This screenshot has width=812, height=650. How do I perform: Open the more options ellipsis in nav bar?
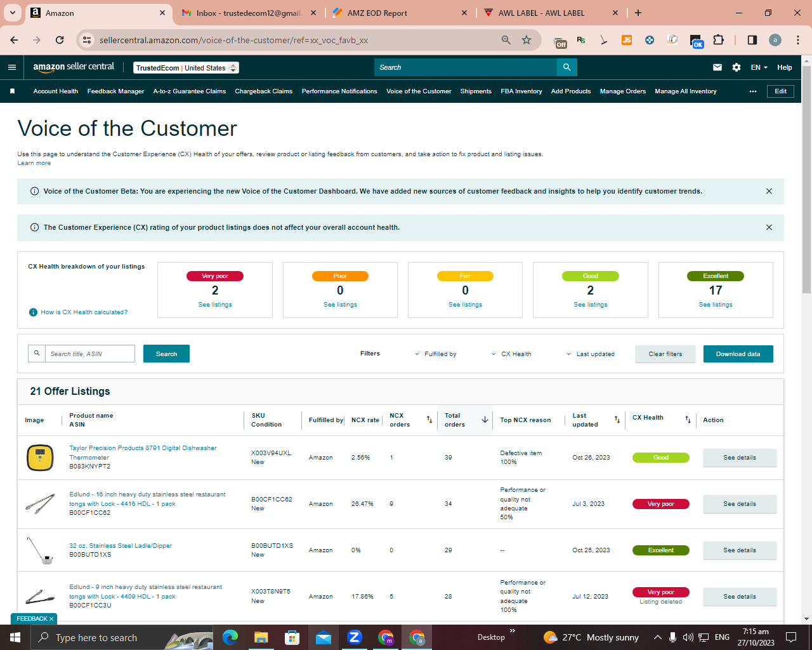point(753,91)
